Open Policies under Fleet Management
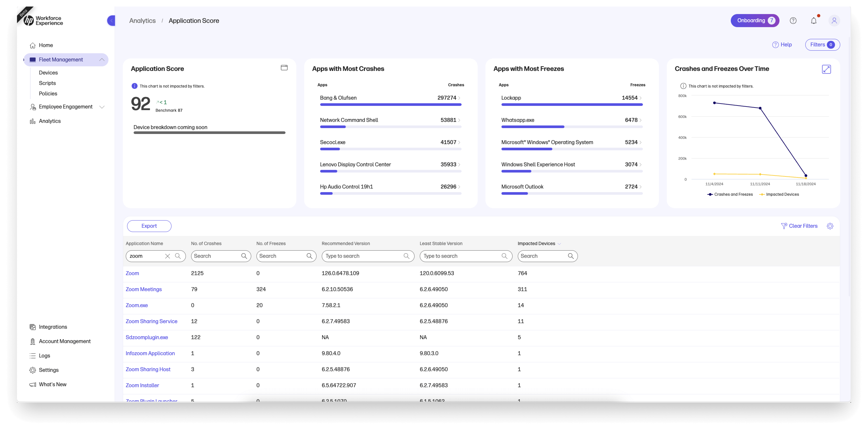This screenshot has width=868, height=430. [x=48, y=93]
